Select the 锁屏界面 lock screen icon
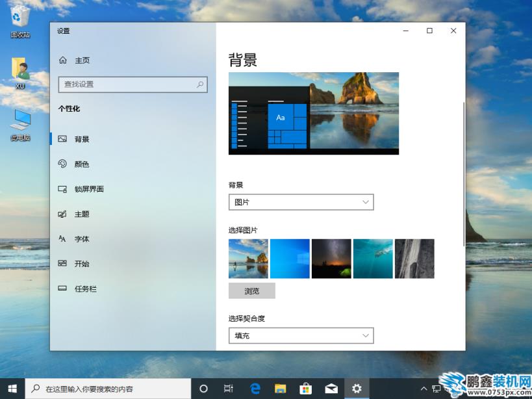This screenshot has height=399, width=532. click(62, 189)
